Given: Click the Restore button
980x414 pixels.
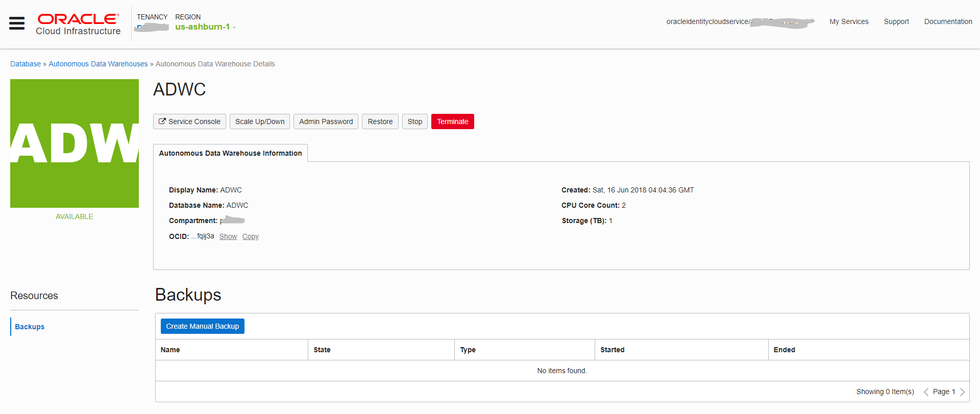Looking at the screenshot, I should [x=380, y=121].
